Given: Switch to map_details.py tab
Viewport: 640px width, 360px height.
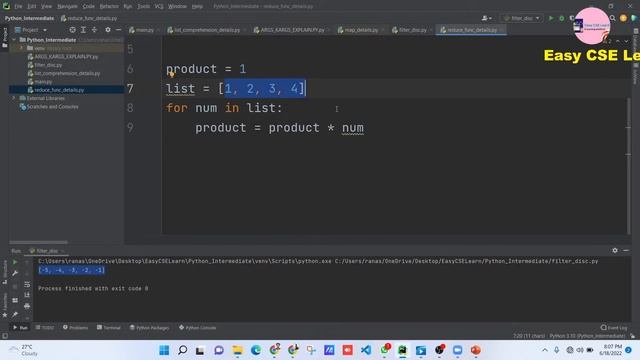Looking at the screenshot, I should pos(361,30).
